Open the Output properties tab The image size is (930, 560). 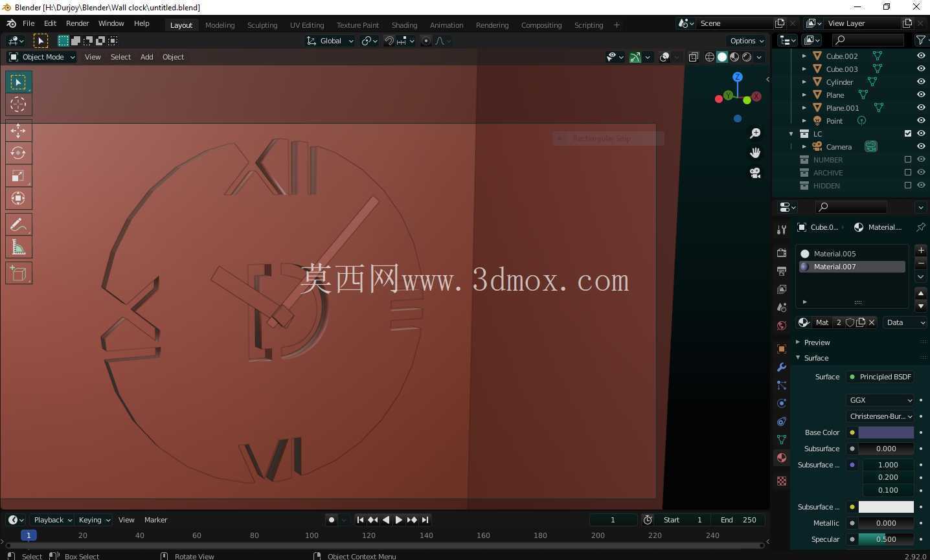pyautogui.click(x=782, y=271)
